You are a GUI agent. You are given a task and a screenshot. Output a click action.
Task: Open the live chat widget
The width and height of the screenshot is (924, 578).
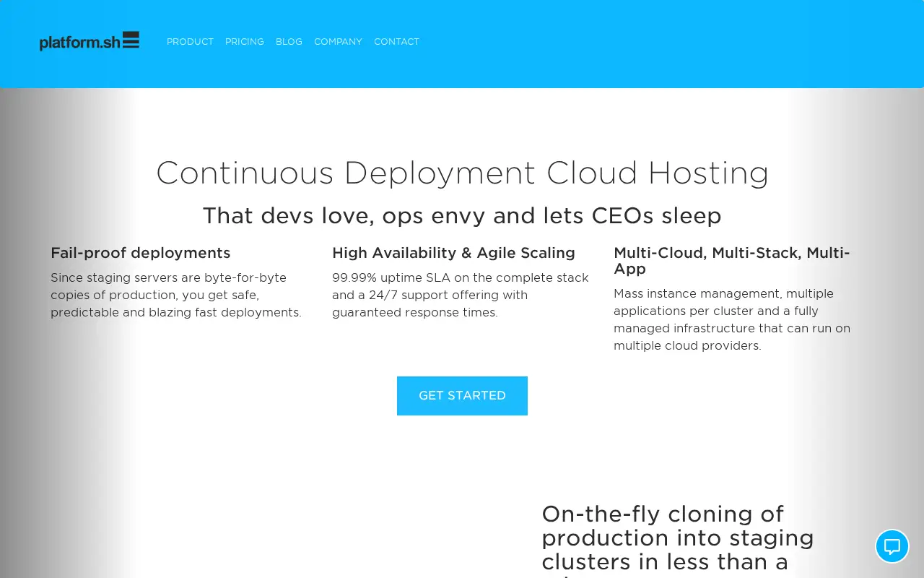pos(892,546)
